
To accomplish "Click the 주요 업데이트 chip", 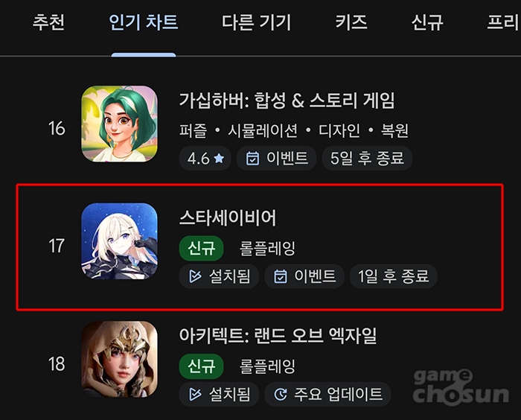I will tap(327, 394).
